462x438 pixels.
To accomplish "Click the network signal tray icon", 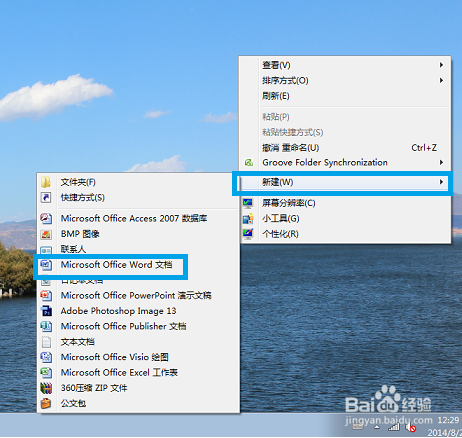I will point(394,427).
